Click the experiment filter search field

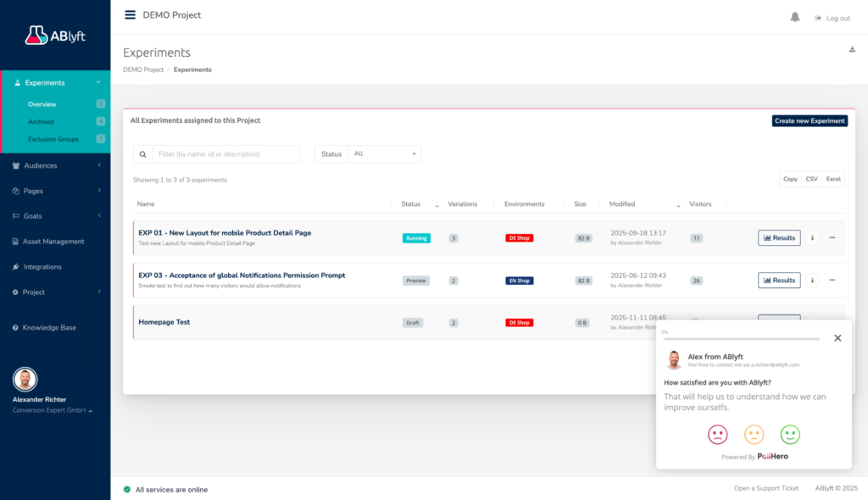tap(225, 154)
